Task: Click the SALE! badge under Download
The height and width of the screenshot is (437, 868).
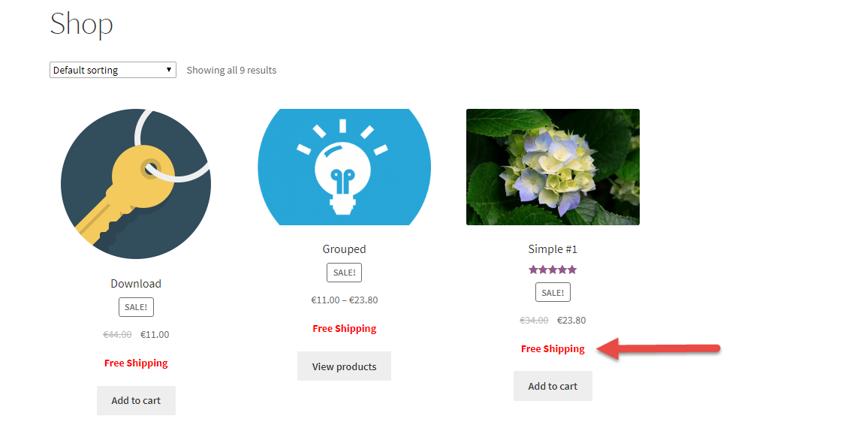Action: 136,307
